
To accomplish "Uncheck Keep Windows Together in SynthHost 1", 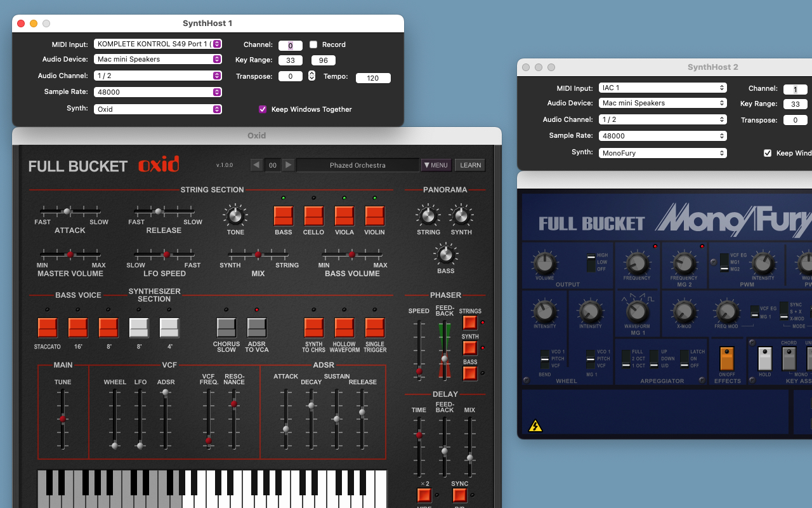I will tap(263, 109).
